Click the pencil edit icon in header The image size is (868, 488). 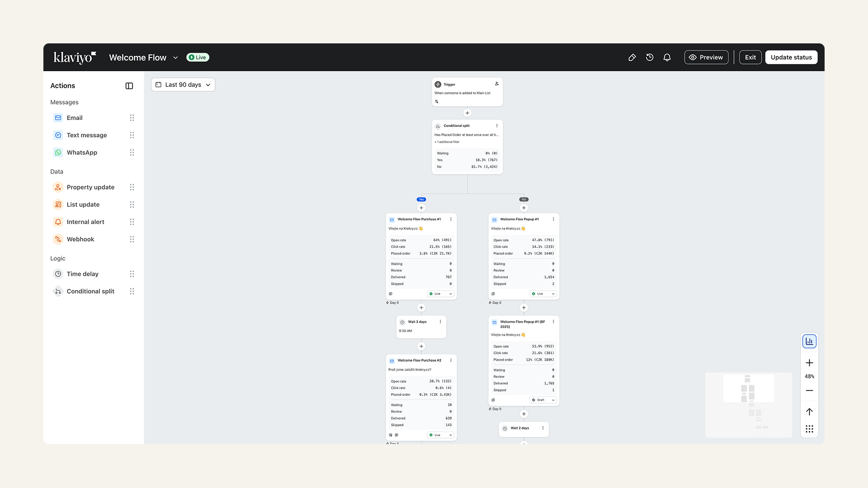click(x=632, y=57)
